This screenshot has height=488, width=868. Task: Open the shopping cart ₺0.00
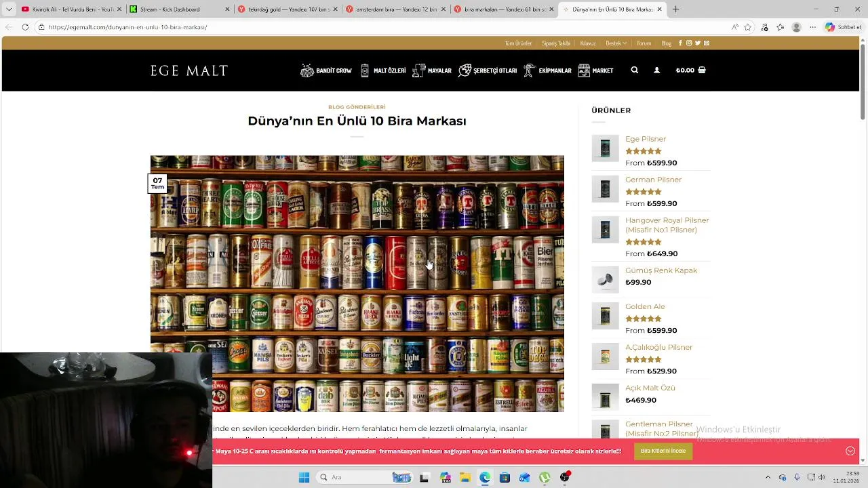pos(691,70)
